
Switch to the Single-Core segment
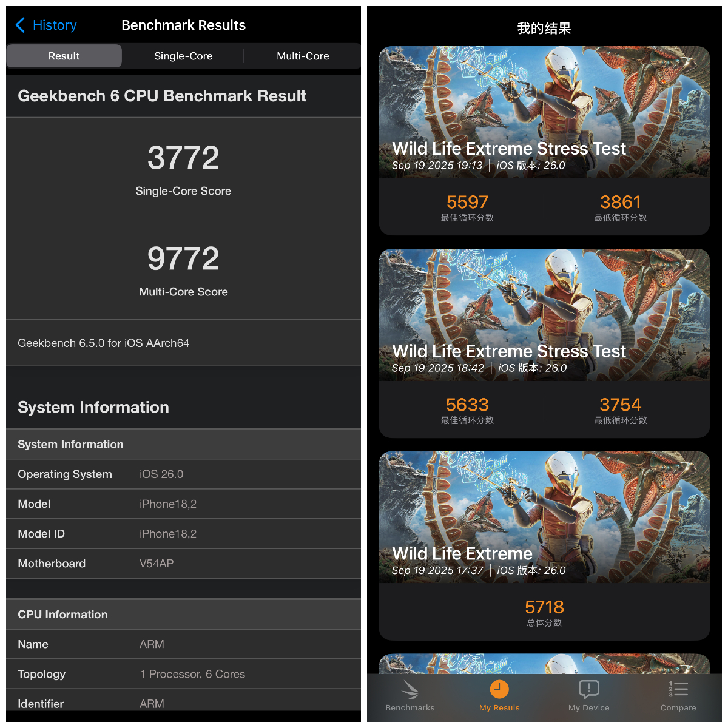[x=183, y=56]
